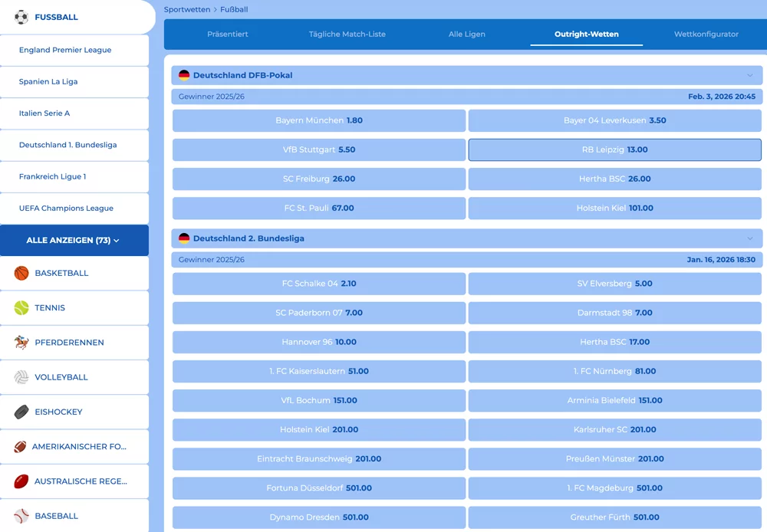Follow the Sportwetten breadcrumb link
This screenshot has width=767, height=532.
point(187,9)
